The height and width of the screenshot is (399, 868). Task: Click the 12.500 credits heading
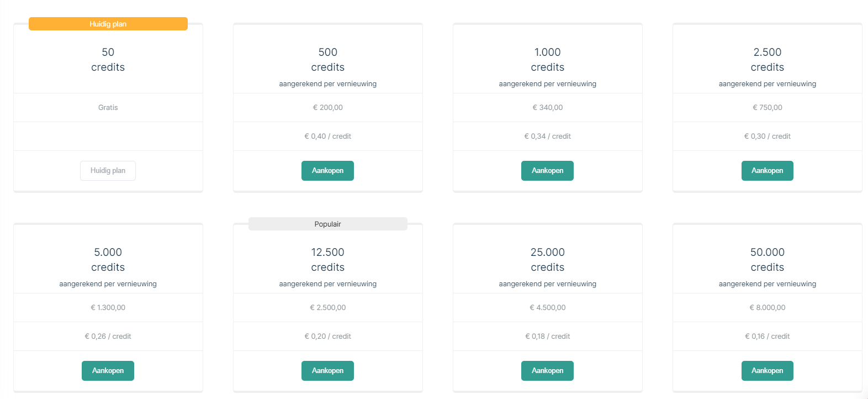point(327,260)
